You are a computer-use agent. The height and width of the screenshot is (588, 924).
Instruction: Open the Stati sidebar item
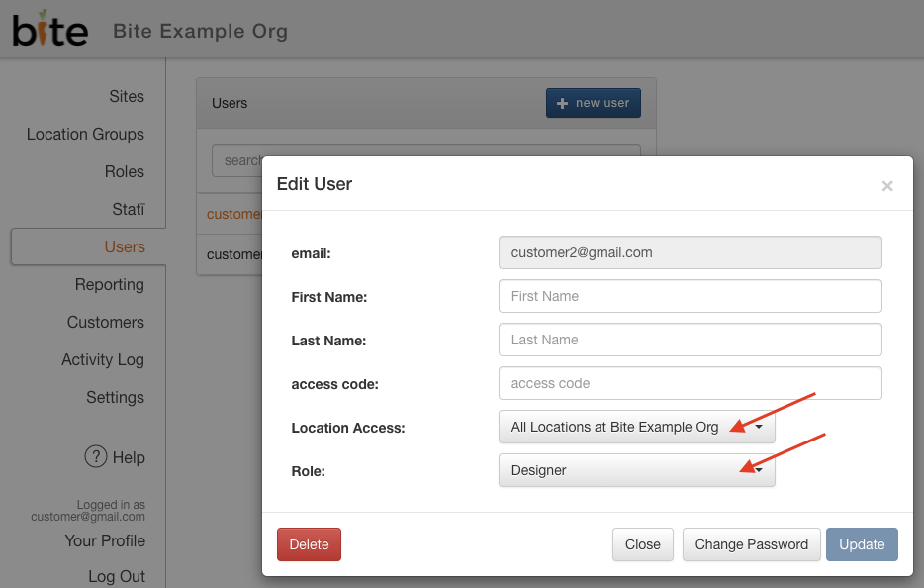(x=128, y=210)
